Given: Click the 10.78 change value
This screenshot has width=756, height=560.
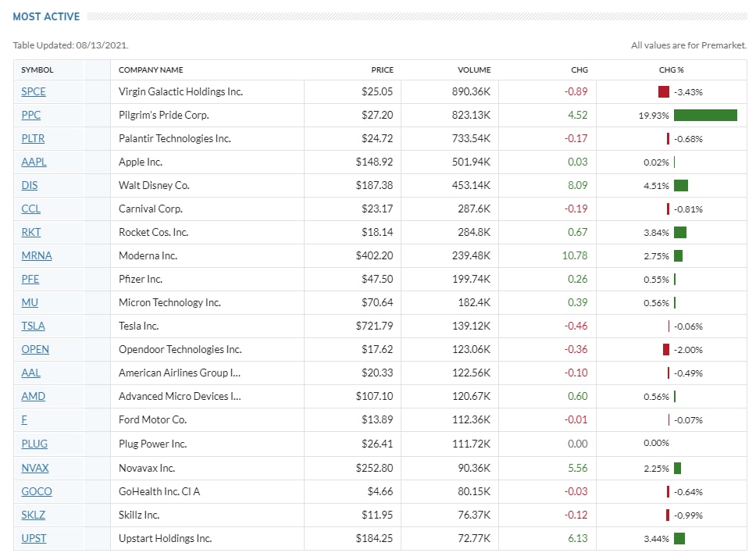Looking at the screenshot, I should coord(575,255).
